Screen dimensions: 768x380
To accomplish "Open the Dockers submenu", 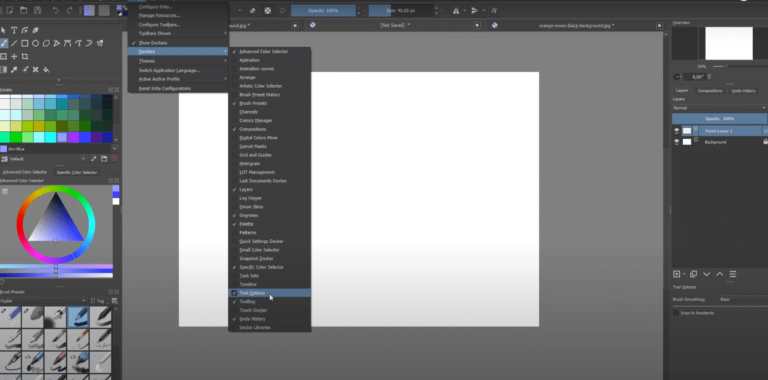I will point(178,51).
